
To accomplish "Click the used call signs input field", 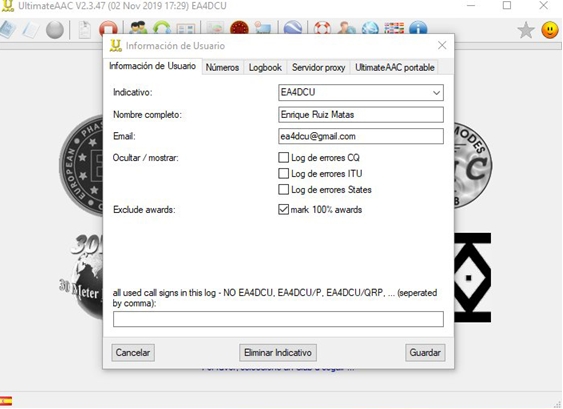I will point(278,319).
